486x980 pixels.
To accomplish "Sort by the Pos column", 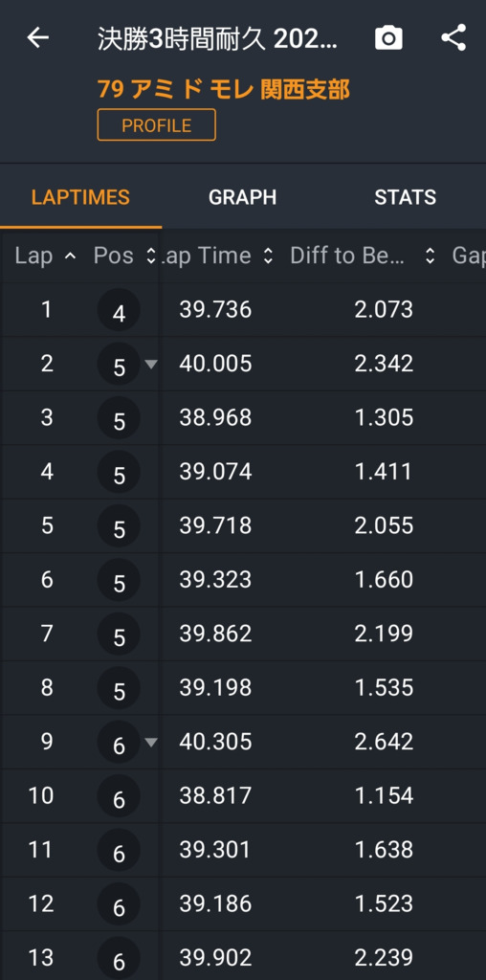I will [123, 256].
